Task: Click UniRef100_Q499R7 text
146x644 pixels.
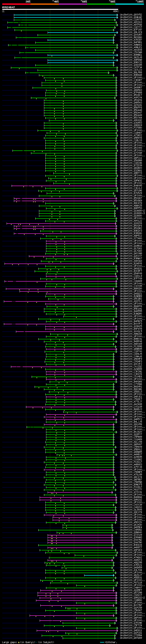Action: point(131,88)
